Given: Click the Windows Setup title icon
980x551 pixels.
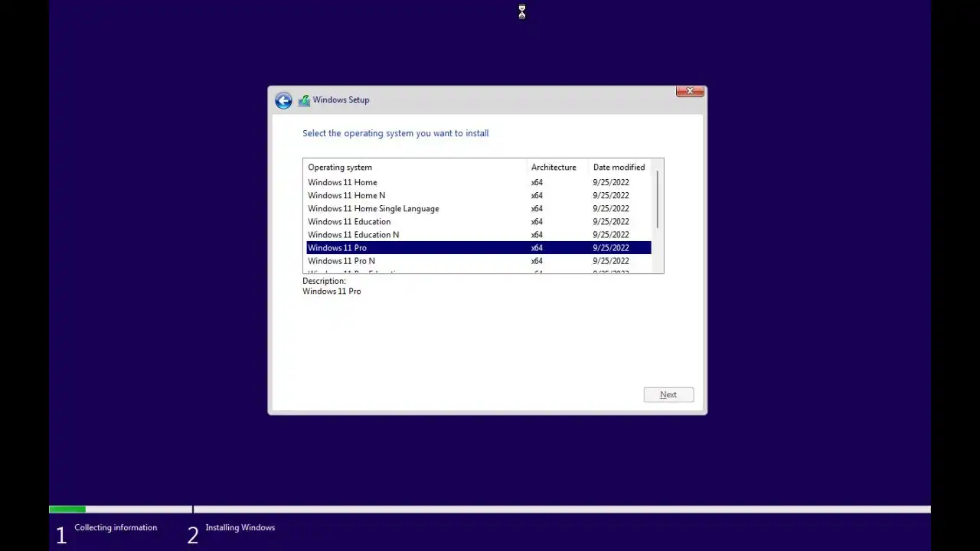Looking at the screenshot, I should pos(304,100).
